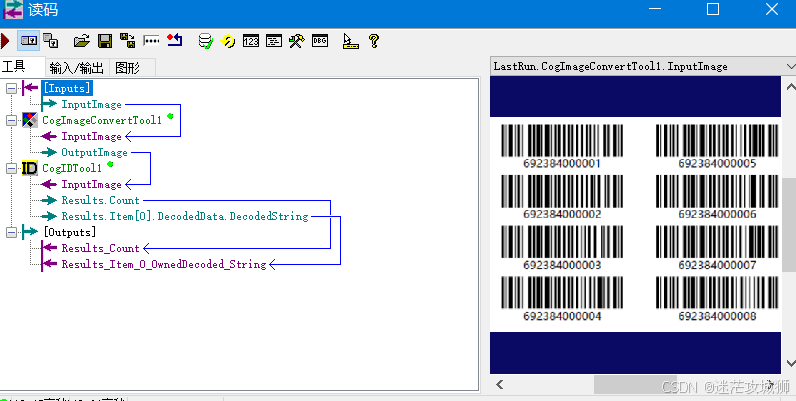Click the yellow ID icon of CogIDTool1
796x401 pixels.
[x=30, y=168]
